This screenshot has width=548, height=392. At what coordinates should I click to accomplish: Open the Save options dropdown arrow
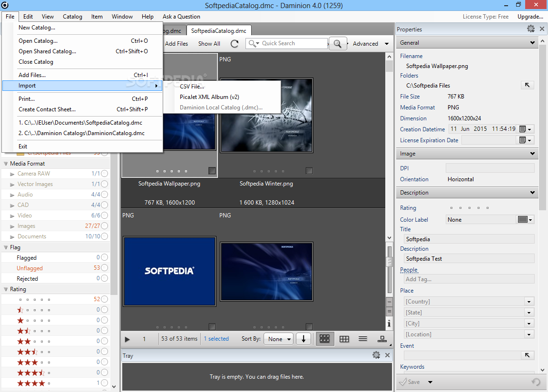point(430,382)
